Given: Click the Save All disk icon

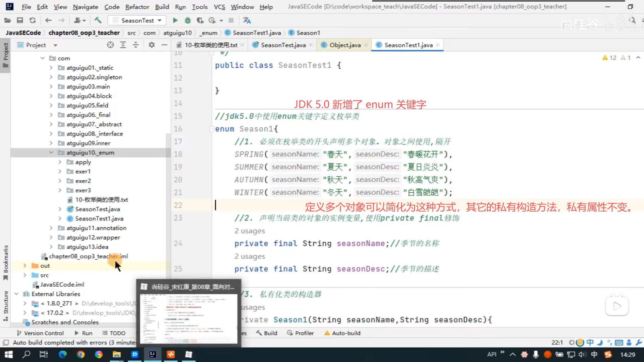Looking at the screenshot, I should (x=20, y=20).
